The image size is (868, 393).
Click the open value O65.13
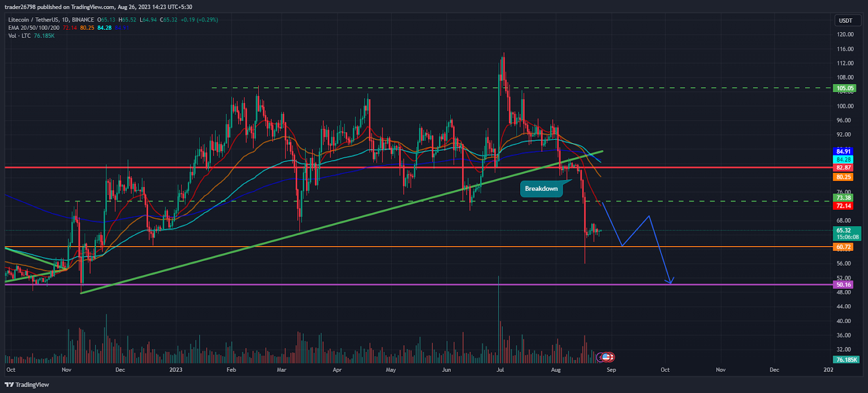tap(106, 20)
